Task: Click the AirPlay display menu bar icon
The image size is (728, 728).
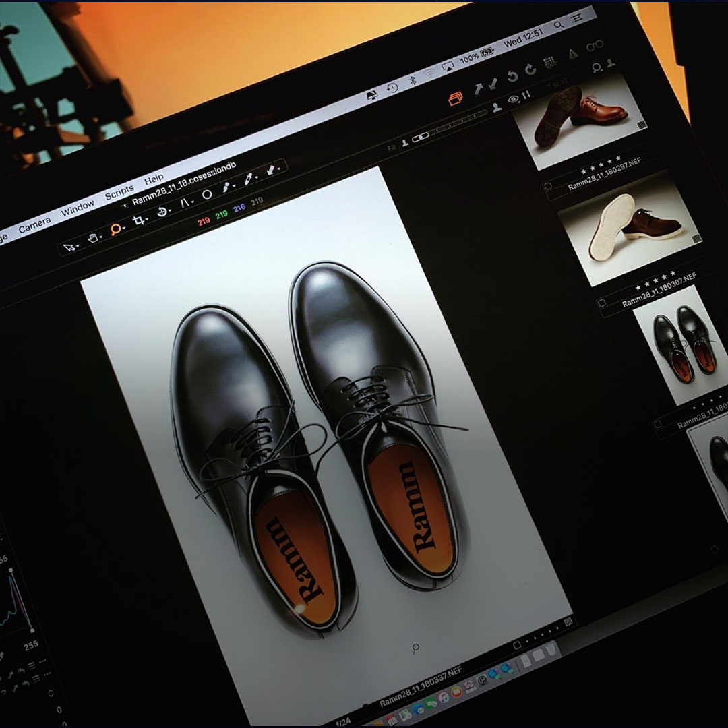Action: tap(448, 67)
